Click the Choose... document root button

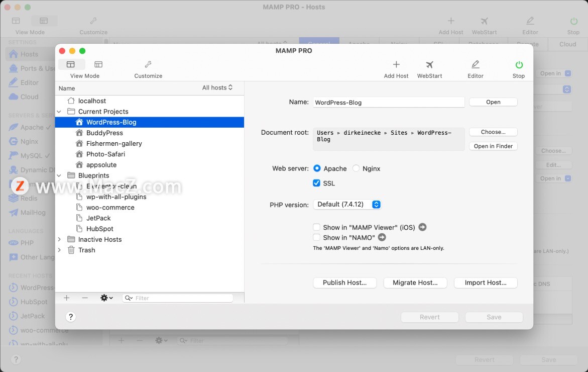point(493,132)
